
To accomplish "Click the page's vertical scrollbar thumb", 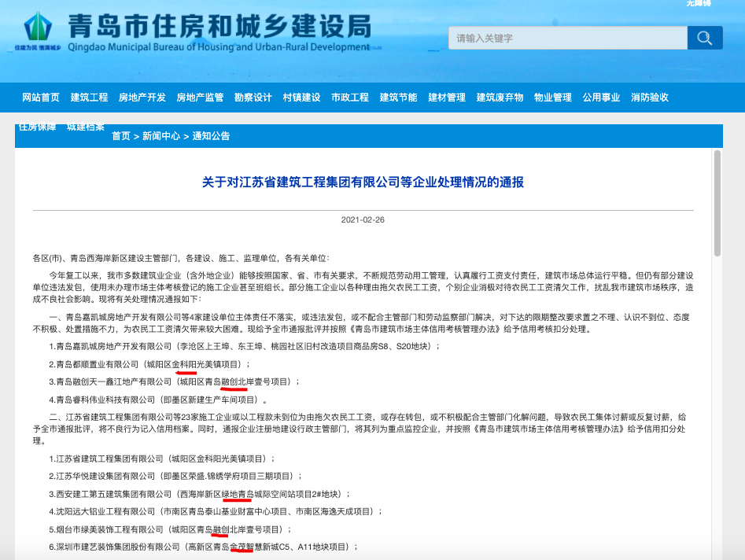I will [x=717, y=203].
